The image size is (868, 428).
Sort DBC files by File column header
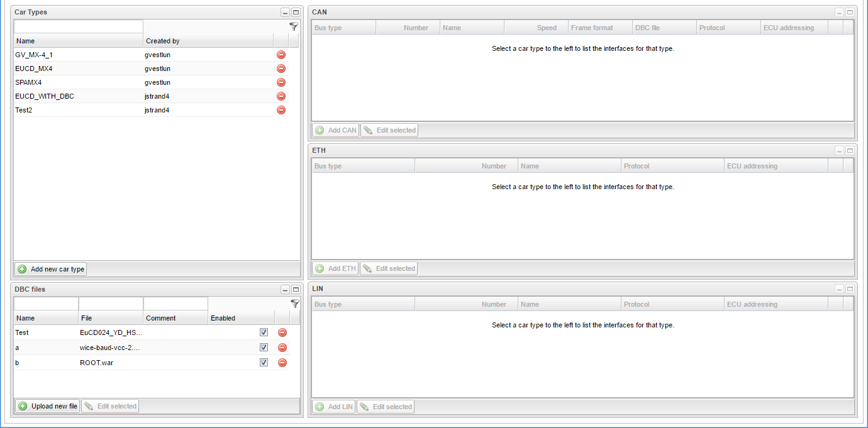click(111, 318)
